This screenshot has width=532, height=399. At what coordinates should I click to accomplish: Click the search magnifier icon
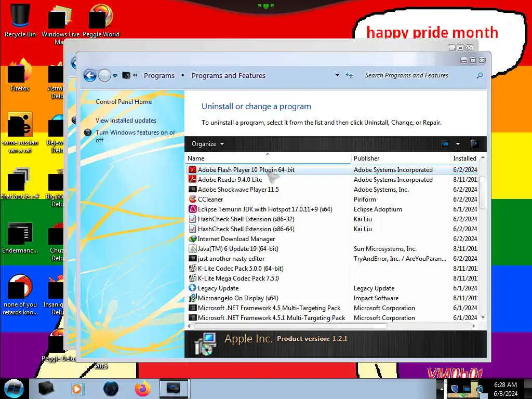pyautogui.click(x=480, y=75)
